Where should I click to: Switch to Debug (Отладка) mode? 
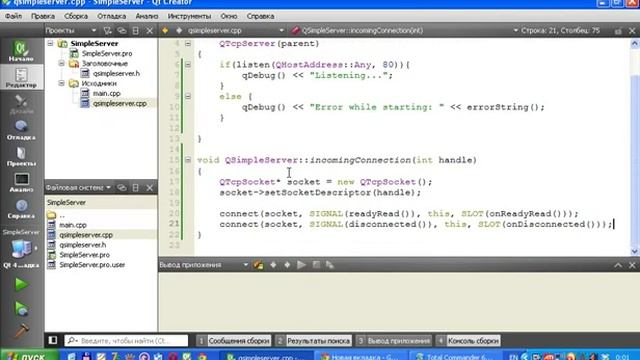click(21, 130)
